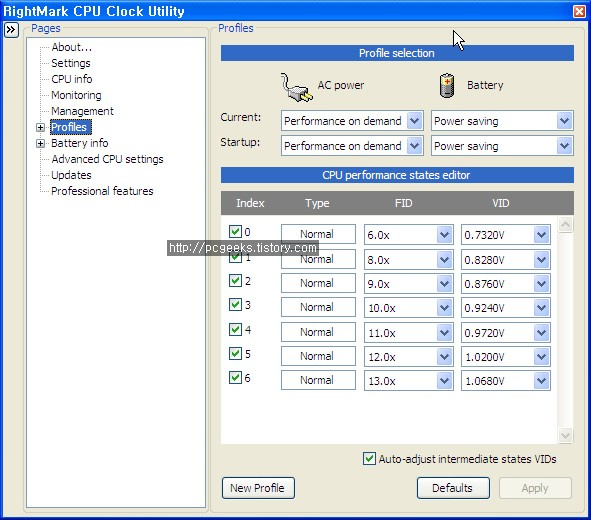Click the Type column header

coord(317,203)
